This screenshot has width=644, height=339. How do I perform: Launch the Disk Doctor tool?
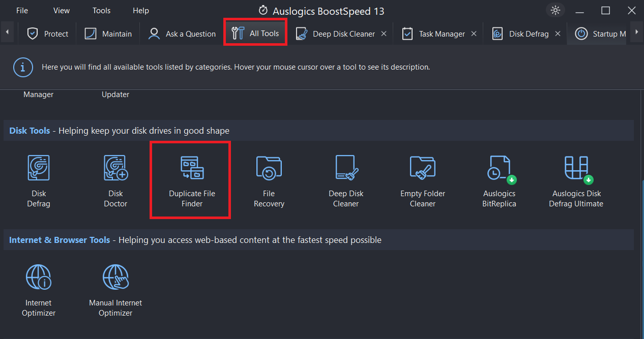point(115,181)
